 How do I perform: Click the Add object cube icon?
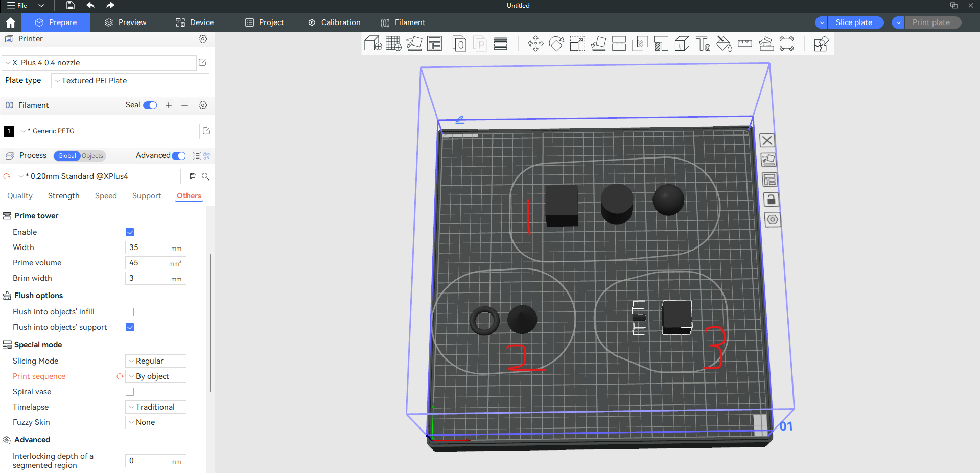tap(372, 43)
